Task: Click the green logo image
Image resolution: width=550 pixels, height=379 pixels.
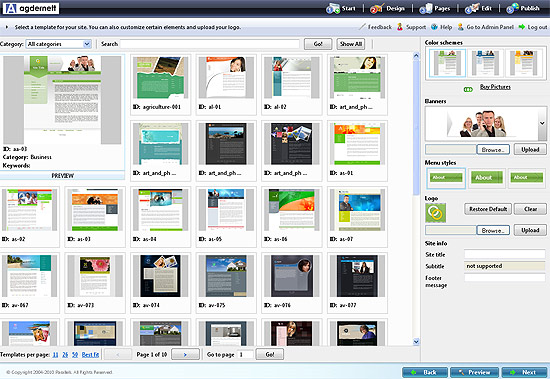Action: click(x=436, y=213)
